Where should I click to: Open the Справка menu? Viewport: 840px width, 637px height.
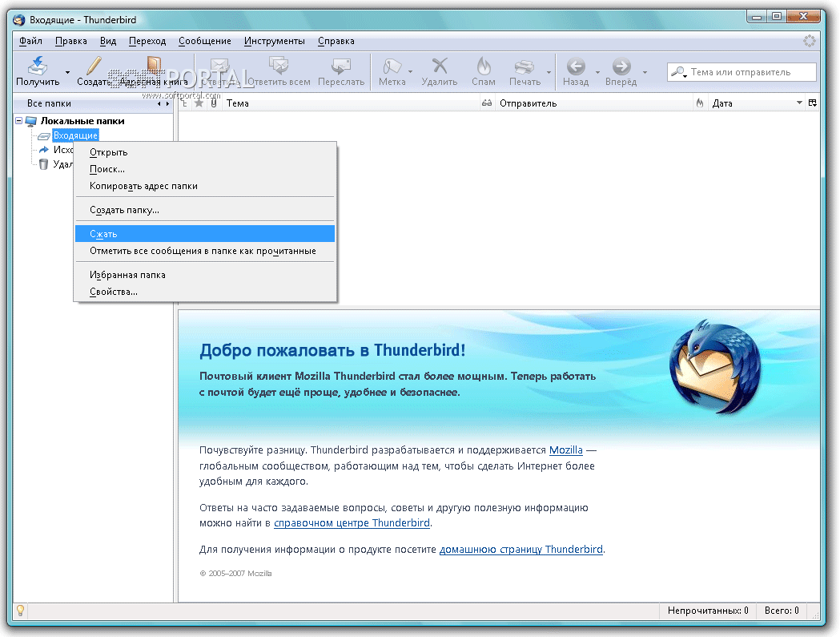tap(336, 41)
